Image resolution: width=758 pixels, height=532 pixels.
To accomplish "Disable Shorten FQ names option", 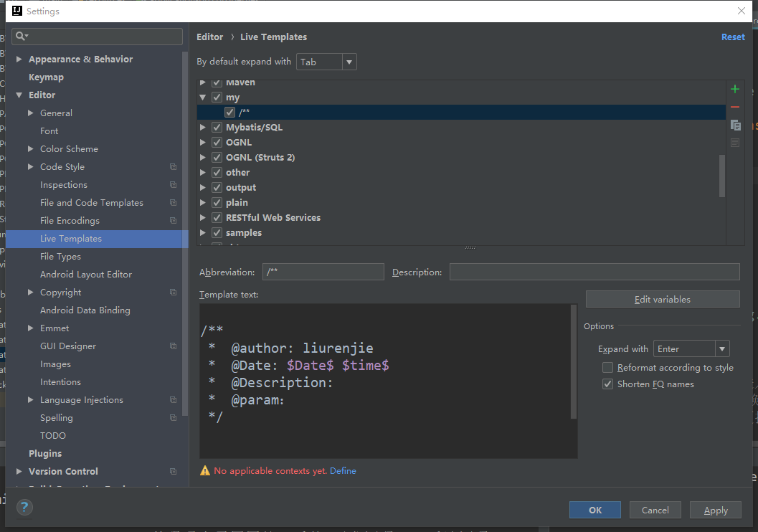I will point(607,384).
